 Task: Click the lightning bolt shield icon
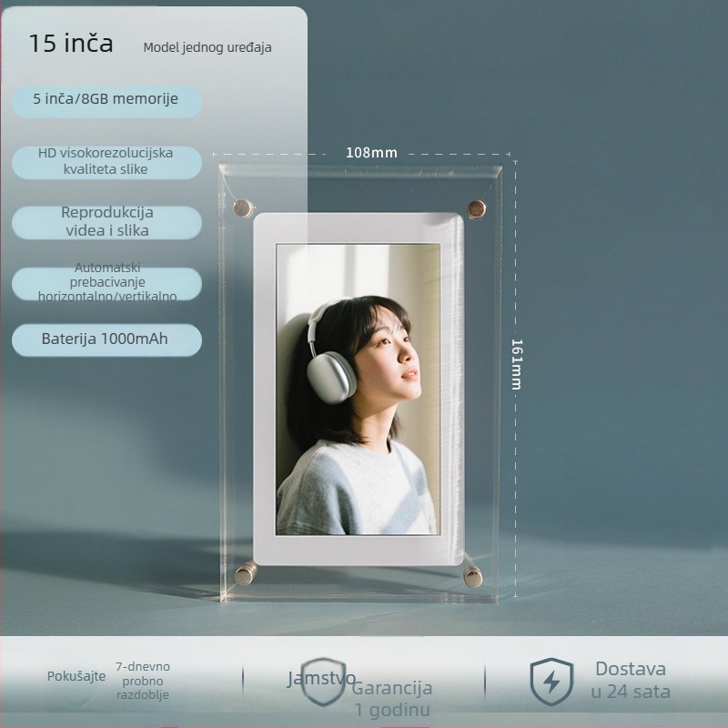coord(551,682)
